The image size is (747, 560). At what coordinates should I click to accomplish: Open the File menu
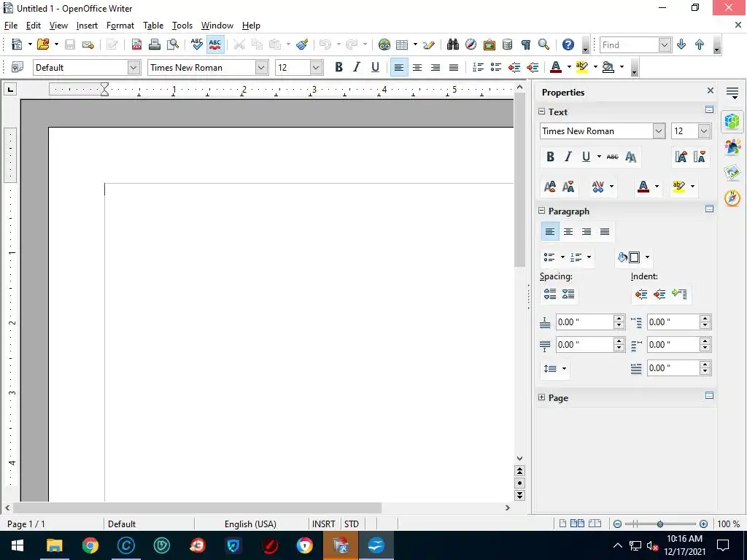pyautogui.click(x=10, y=26)
